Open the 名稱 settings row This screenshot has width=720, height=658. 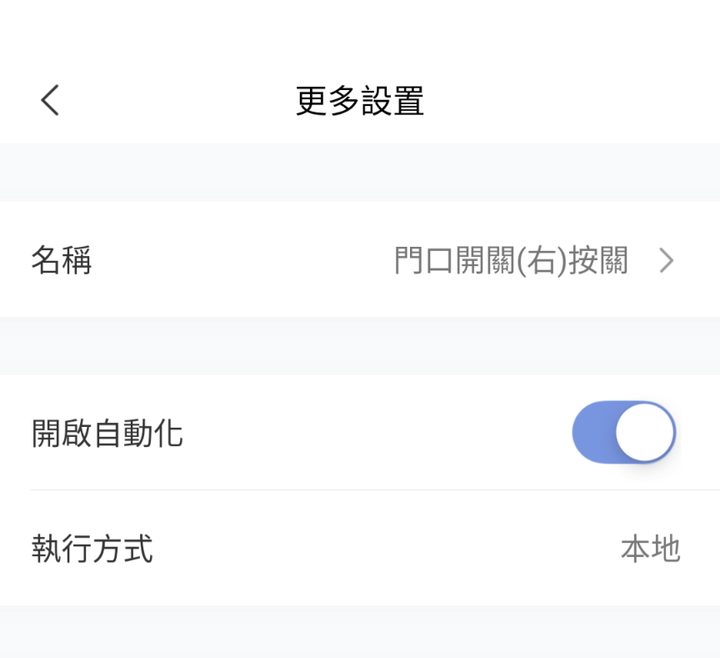[x=360, y=259]
